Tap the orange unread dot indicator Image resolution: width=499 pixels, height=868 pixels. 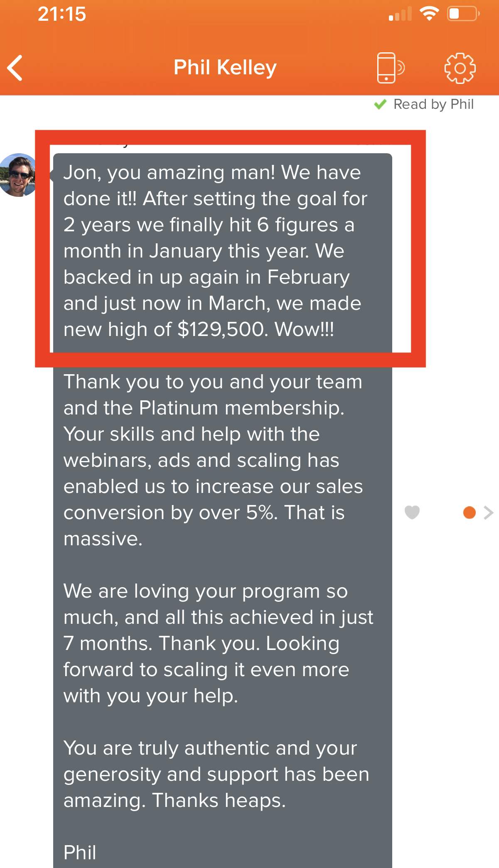(469, 512)
